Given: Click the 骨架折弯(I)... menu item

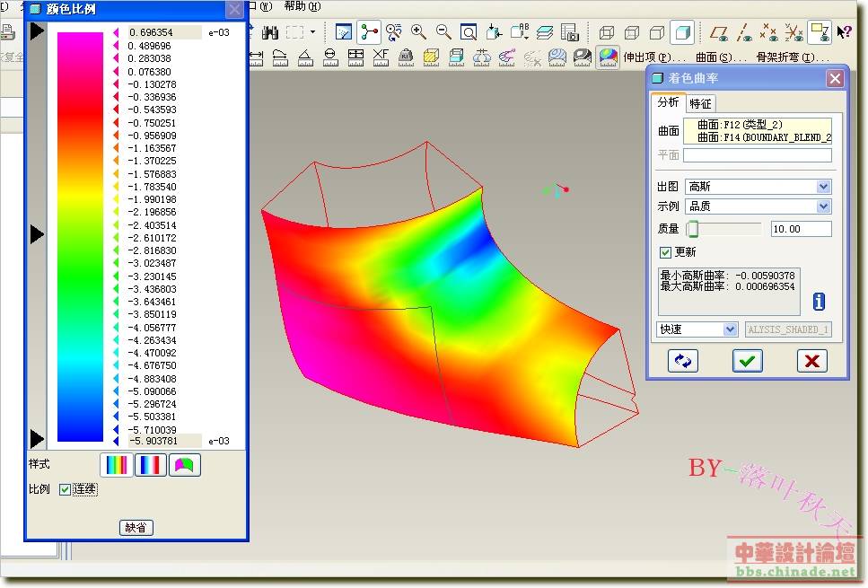Looking at the screenshot, I should click(793, 57).
